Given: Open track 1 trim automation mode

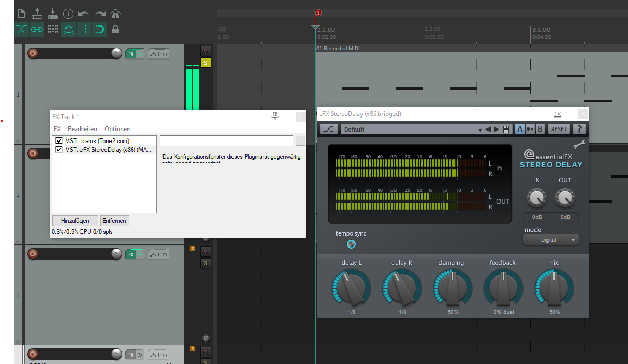Looking at the screenshot, I should pos(158,54).
